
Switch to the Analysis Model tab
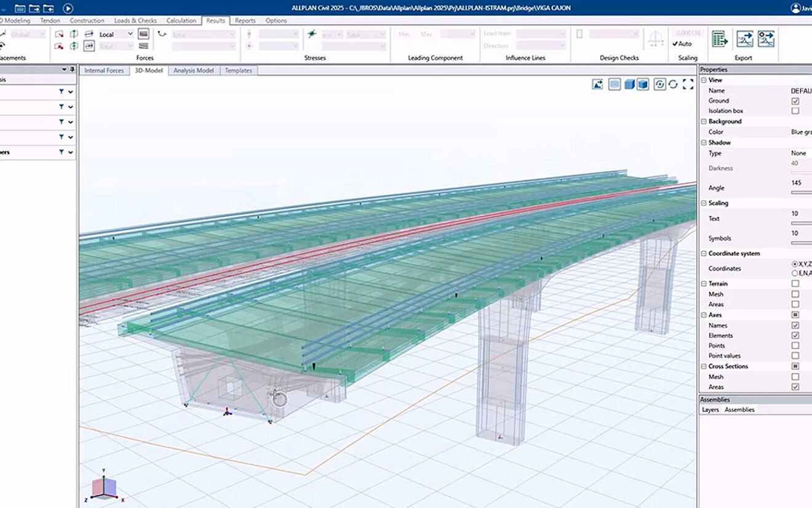point(193,71)
